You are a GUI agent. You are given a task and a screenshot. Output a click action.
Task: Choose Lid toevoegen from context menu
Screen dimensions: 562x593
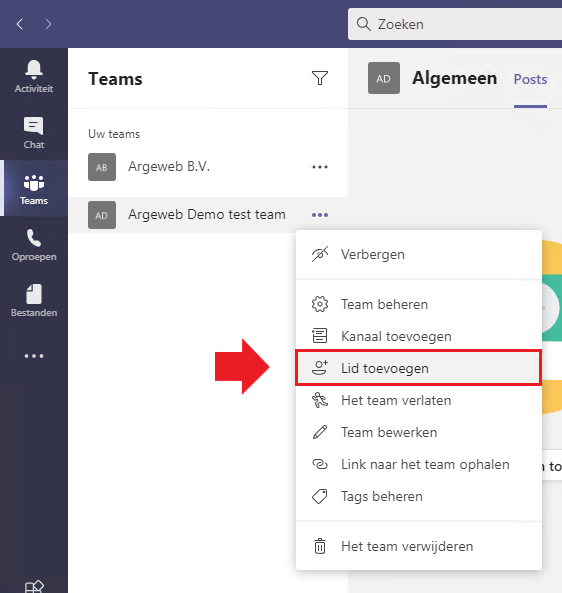419,368
